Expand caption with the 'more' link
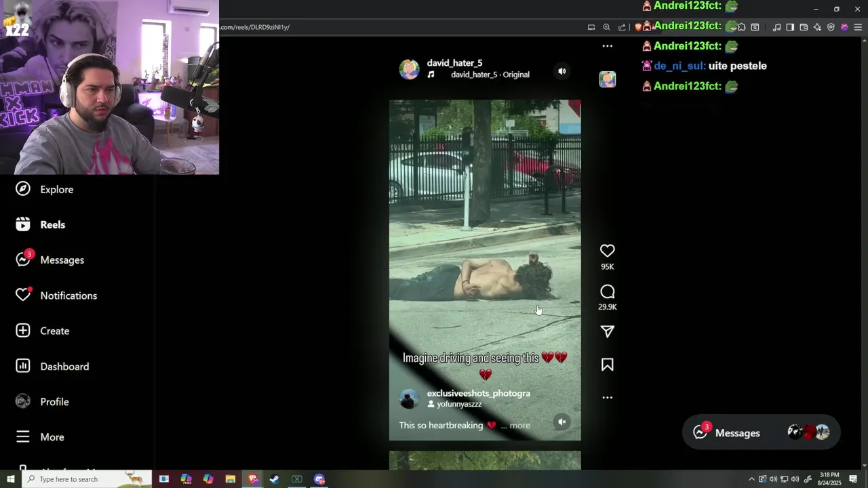Image resolution: width=868 pixels, height=488 pixels. pyautogui.click(x=519, y=426)
